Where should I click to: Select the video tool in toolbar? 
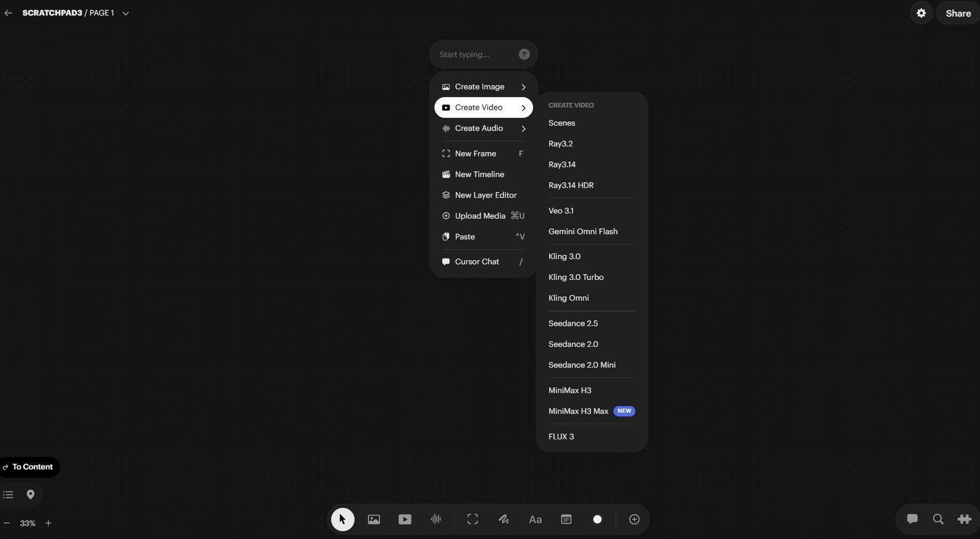click(405, 519)
